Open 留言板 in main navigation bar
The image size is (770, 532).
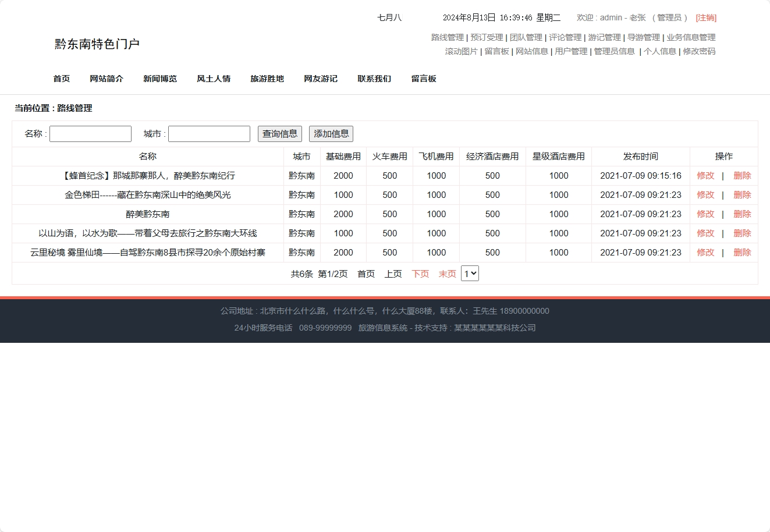[x=424, y=79]
